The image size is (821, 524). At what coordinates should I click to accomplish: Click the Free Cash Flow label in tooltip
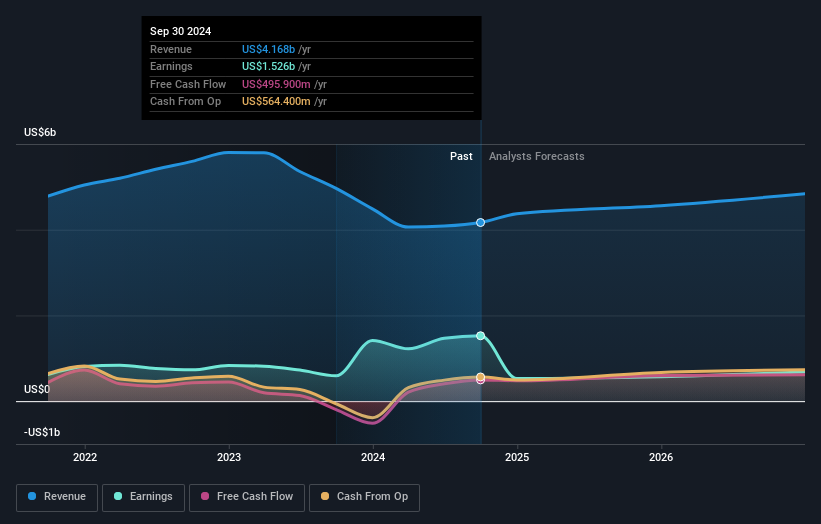click(188, 84)
